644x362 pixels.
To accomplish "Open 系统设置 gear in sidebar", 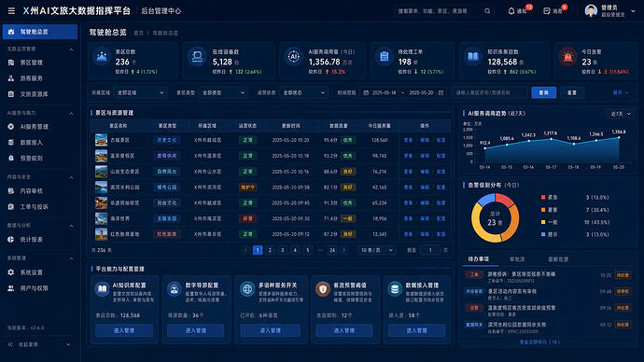I will [x=11, y=272].
